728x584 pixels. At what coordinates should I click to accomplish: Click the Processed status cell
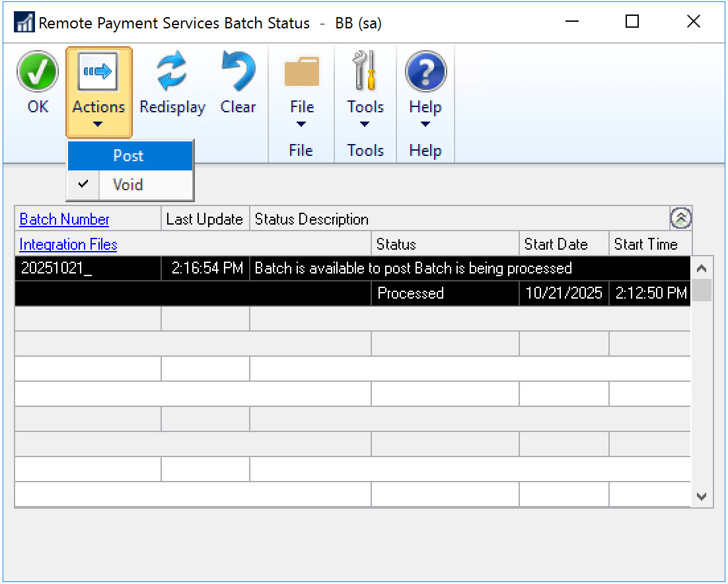pyautogui.click(x=445, y=293)
